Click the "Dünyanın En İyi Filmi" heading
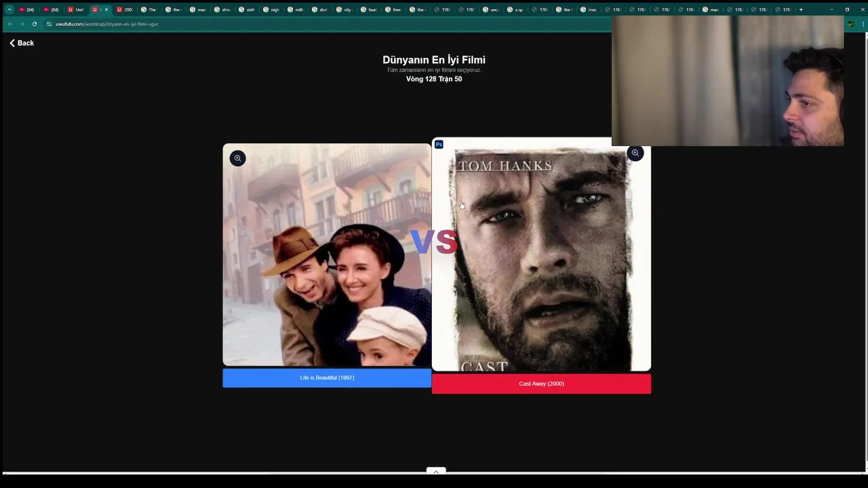This screenshot has height=488, width=868. [434, 60]
